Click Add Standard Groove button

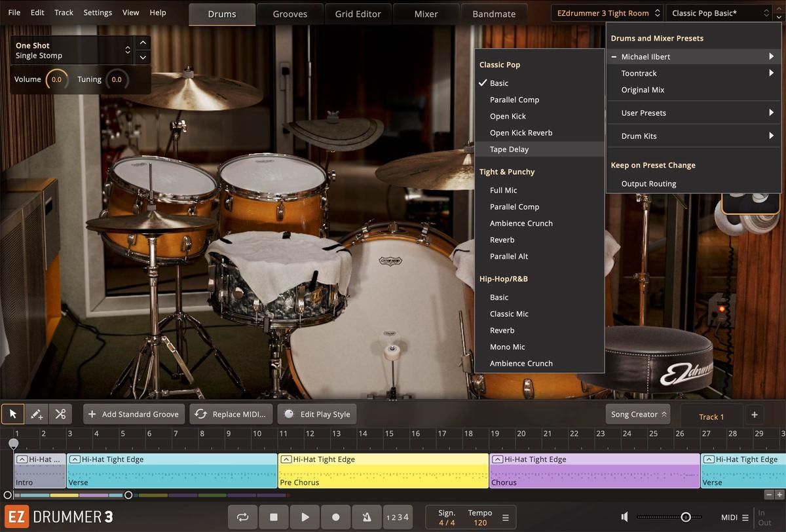134,414
